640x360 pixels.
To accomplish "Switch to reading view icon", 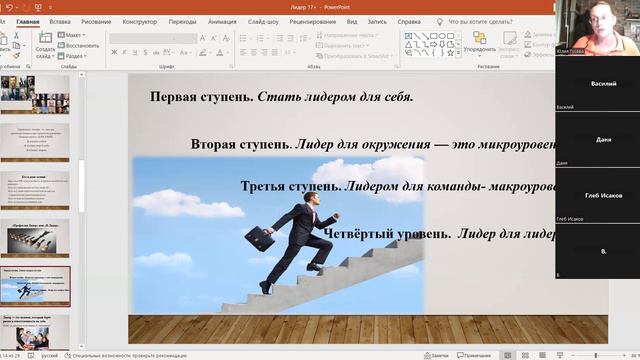I will click(x=542, y=356).
